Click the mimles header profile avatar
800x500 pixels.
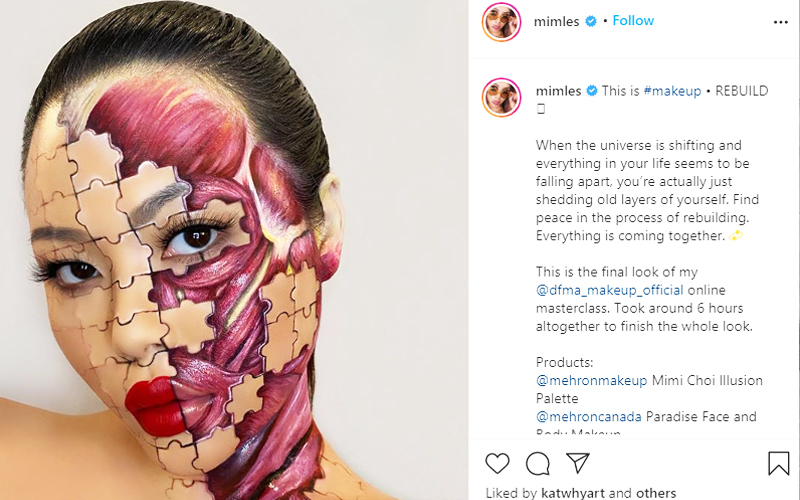click(x=501, y=22)
